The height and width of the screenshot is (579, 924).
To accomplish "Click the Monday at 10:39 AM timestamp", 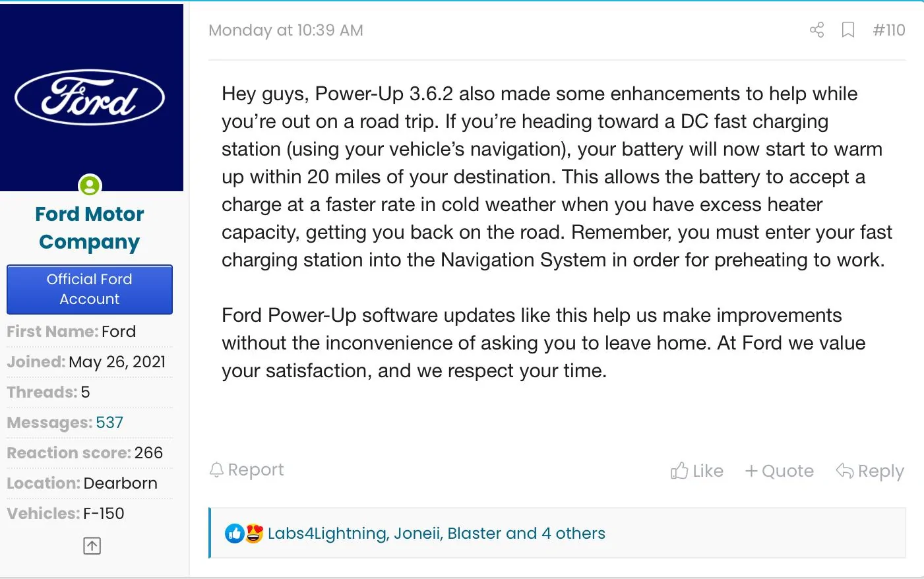I will (286, 30).
